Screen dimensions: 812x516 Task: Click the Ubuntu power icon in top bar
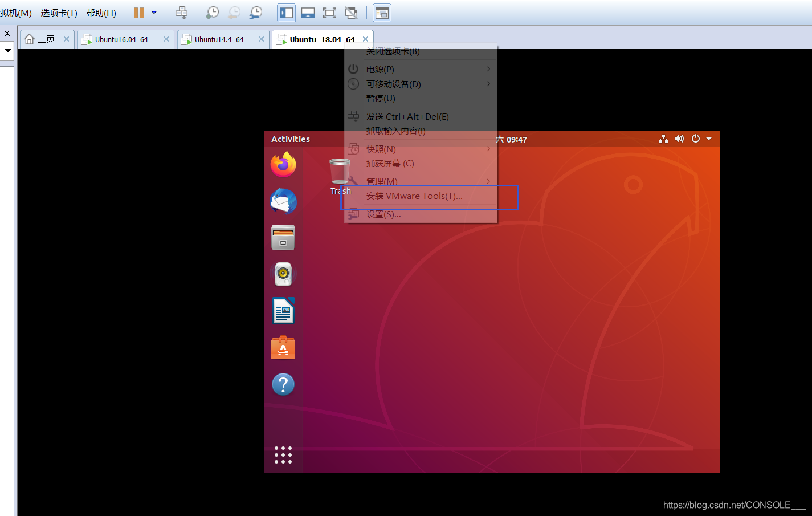coord(696,139)
